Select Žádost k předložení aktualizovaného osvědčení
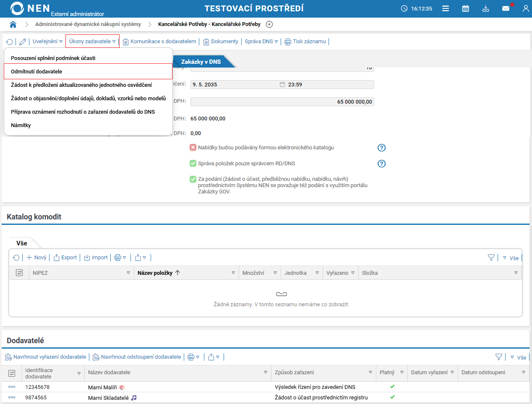This screenshot has height=404, width=532. point(88,85)
